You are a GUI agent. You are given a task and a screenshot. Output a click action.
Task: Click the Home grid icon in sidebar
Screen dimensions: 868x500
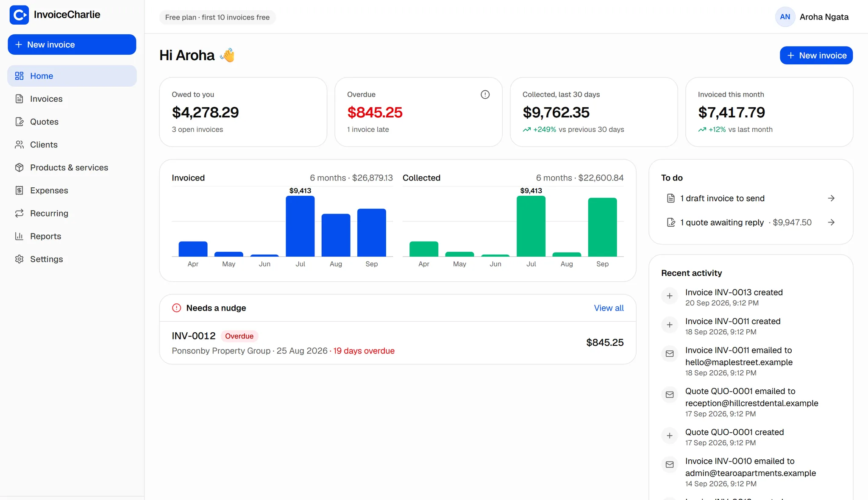pos(19,76)
